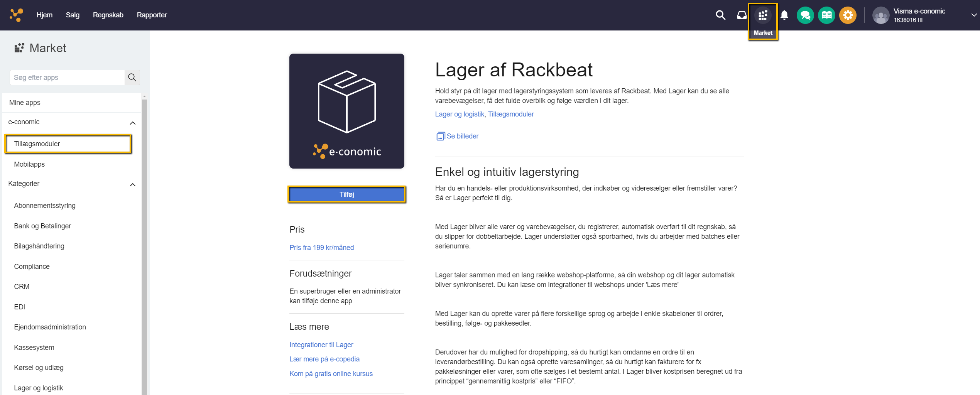The height and width of the screenshot is (395, 980).
Task: Open the green e-copedia book icon
Action: [826, 15]
